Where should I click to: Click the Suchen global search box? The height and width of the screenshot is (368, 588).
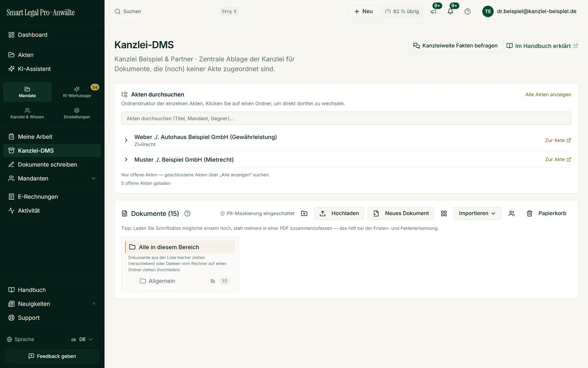pos(177,11)
